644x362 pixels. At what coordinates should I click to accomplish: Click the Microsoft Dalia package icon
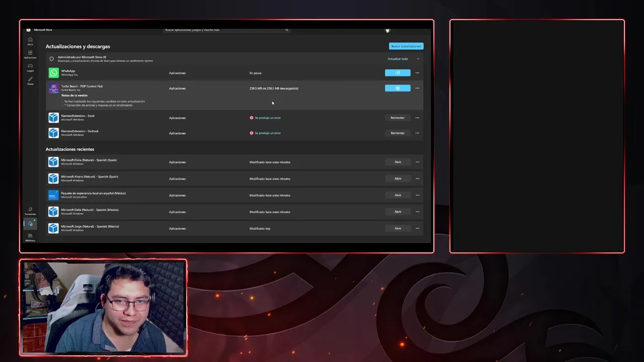tap(53, 212)
